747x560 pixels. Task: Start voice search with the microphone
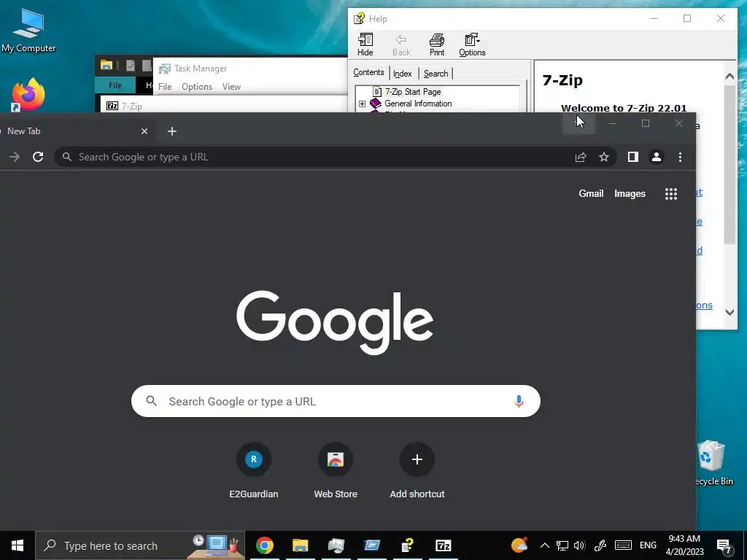pyautogui.click(x=519, y=401)
